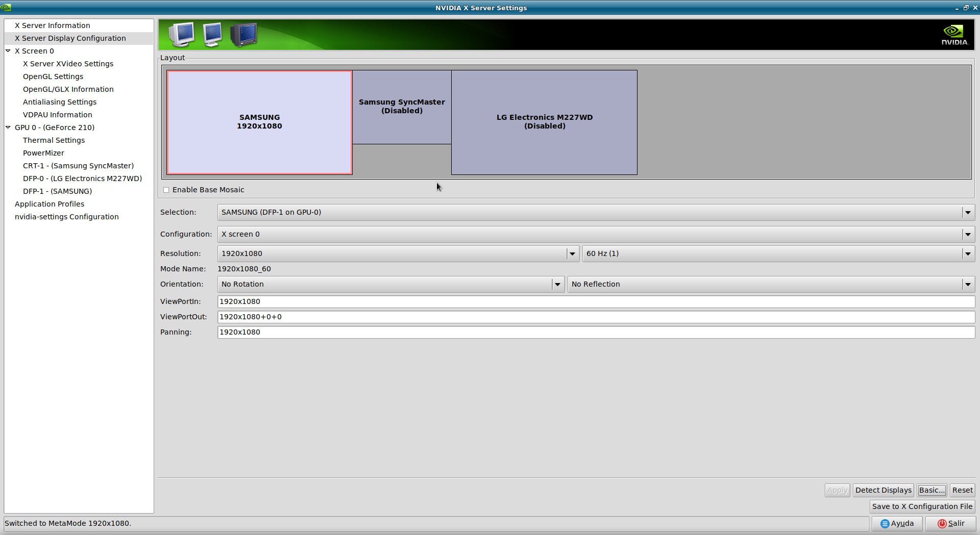Screen dimensions: 980x535
Task: Open OpenGL/GLX Information page
Action: 79,89
